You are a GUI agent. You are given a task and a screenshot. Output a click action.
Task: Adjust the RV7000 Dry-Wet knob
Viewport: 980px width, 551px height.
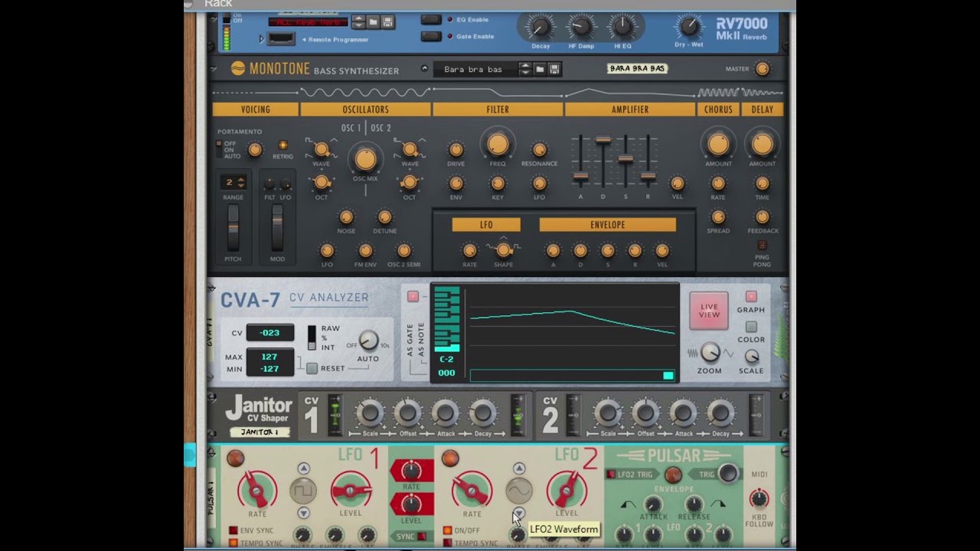point(689,27)
